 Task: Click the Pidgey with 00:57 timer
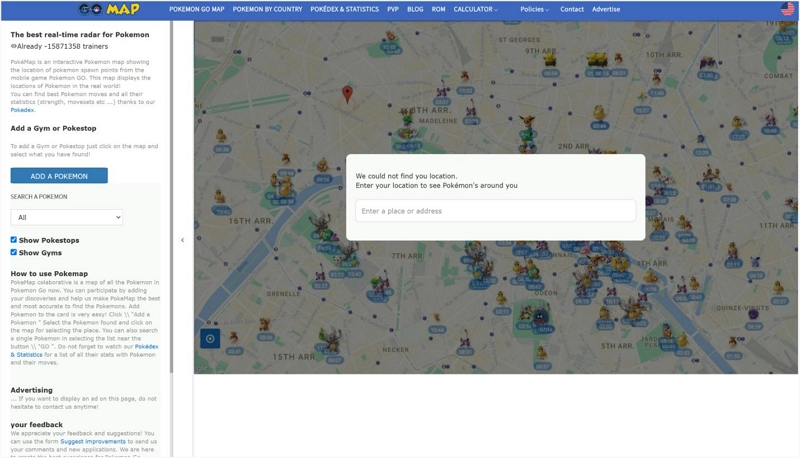coord(542,352)
